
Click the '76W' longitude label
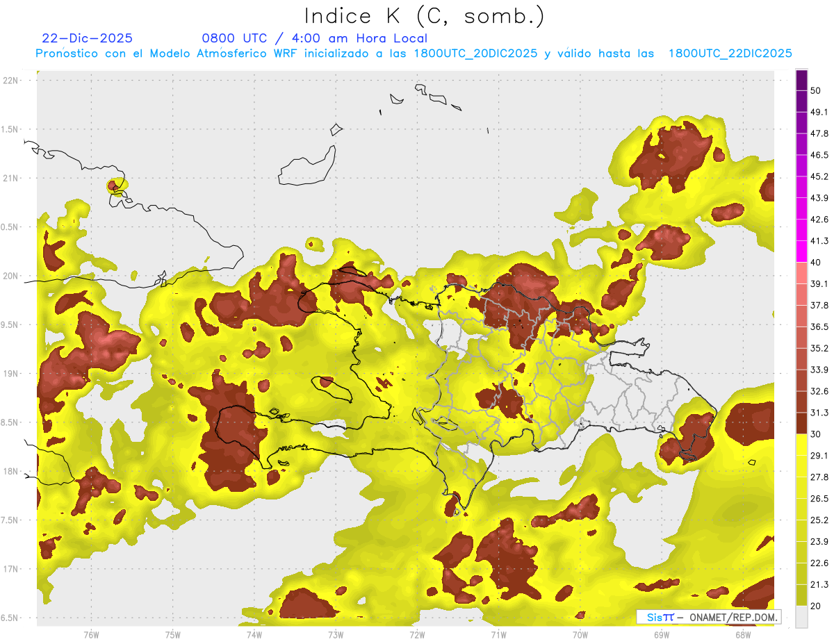[x=91, y=634]
